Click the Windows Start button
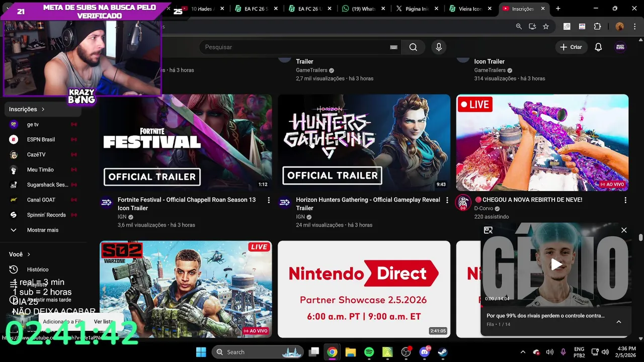The width and height of the screenshot is (644, 362). click(201, 352)
